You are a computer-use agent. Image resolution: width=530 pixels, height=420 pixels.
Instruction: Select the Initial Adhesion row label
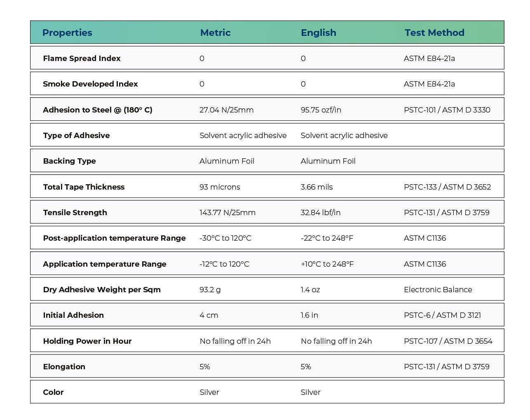[x=73, y=315]
